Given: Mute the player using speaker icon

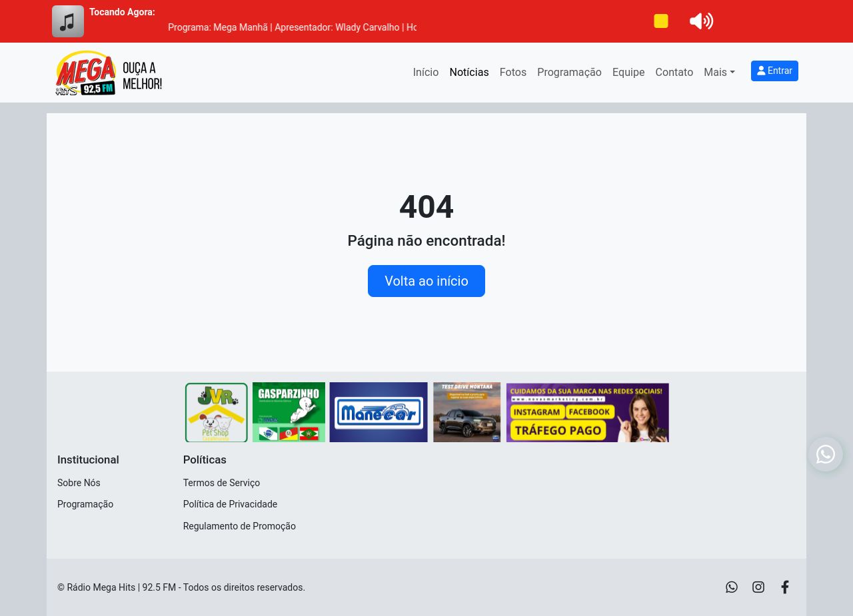Looking at the screenshot, I should tap(701, 21).
